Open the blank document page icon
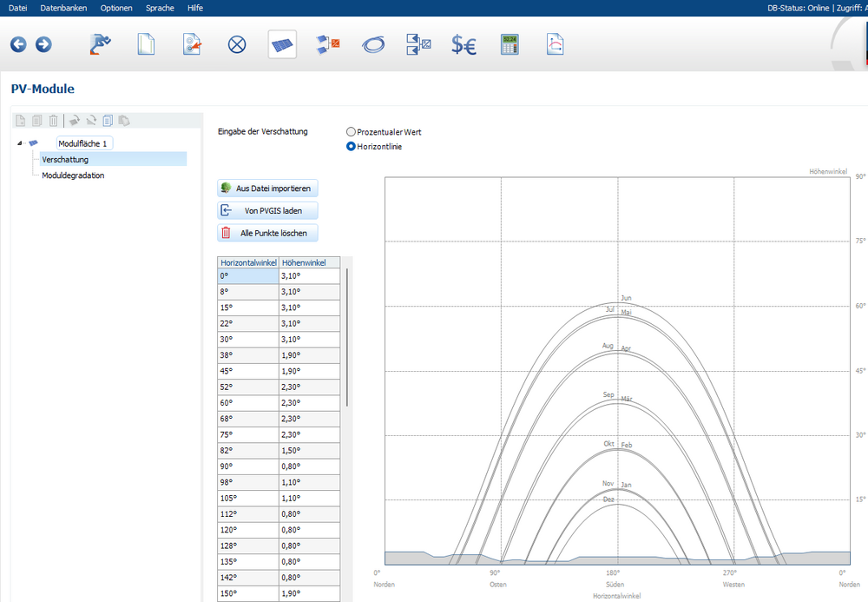The image size is (868, 602). click(147, 44)
